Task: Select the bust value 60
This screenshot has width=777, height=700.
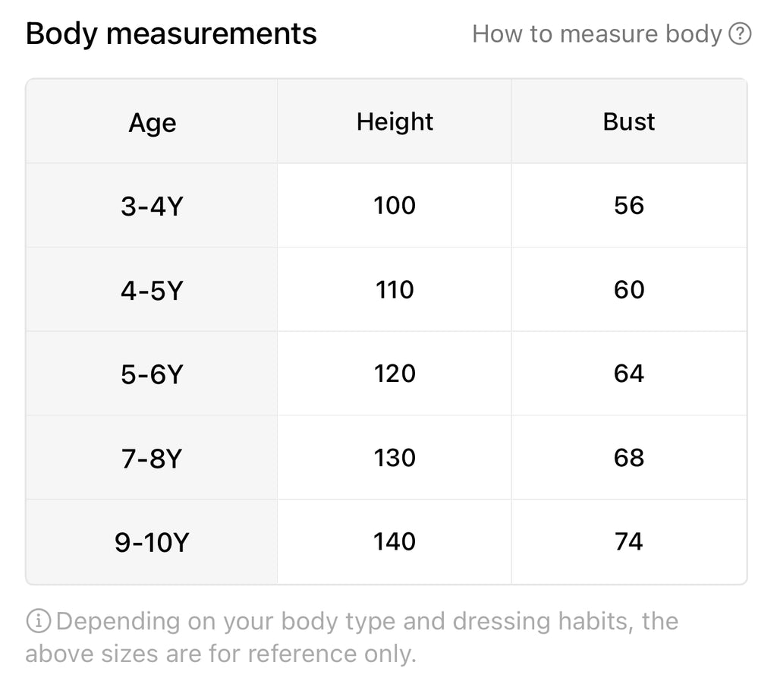Action: pos(629,289)
